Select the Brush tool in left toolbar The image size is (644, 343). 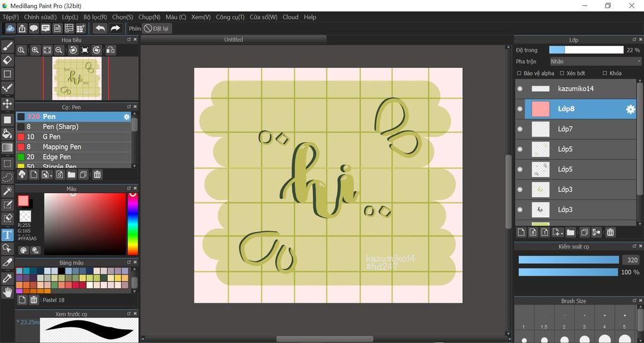click(x=8, y=46)
